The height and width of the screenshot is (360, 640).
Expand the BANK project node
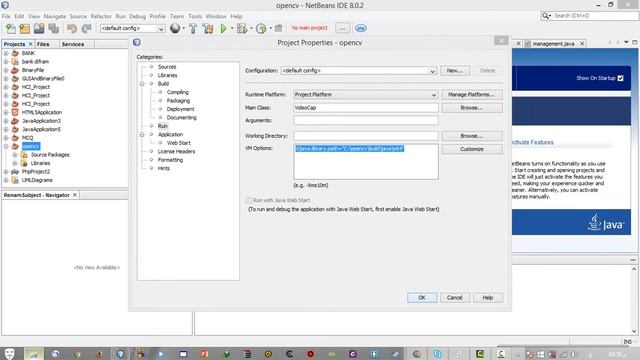[x=6, y=53]
